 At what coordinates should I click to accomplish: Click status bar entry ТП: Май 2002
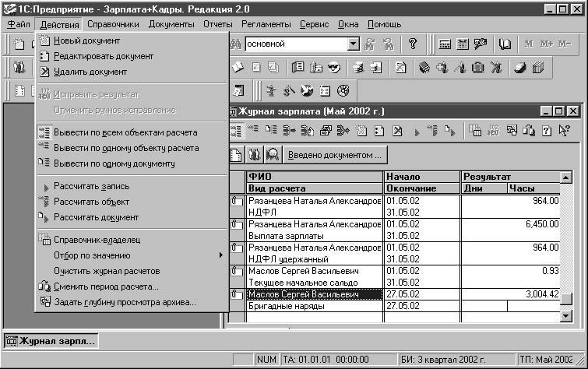tap(546, 360)
